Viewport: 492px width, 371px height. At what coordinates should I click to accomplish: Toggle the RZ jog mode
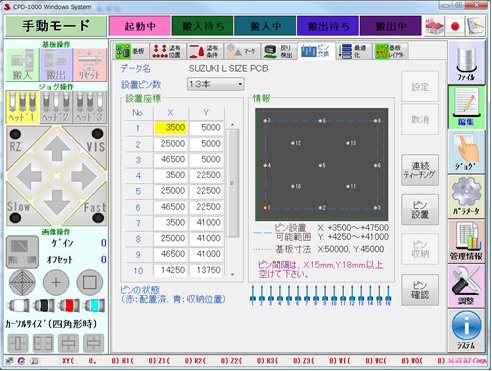[x=16, y=142]
